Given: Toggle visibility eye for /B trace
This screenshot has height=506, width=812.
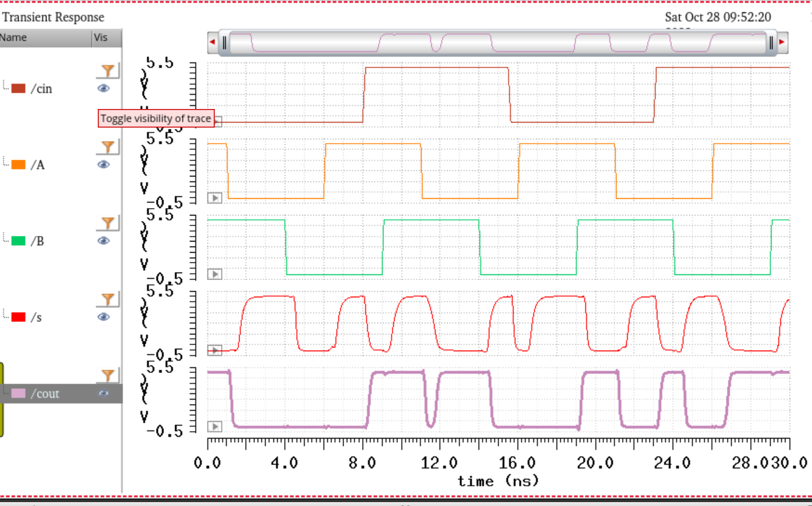Looking at the screenshot, I should (x=103, y=240).
